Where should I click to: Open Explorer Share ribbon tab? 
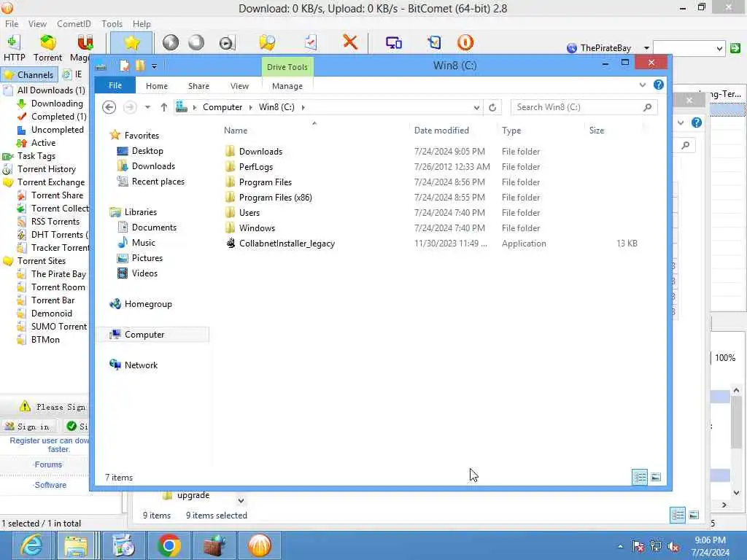[198, 86]
